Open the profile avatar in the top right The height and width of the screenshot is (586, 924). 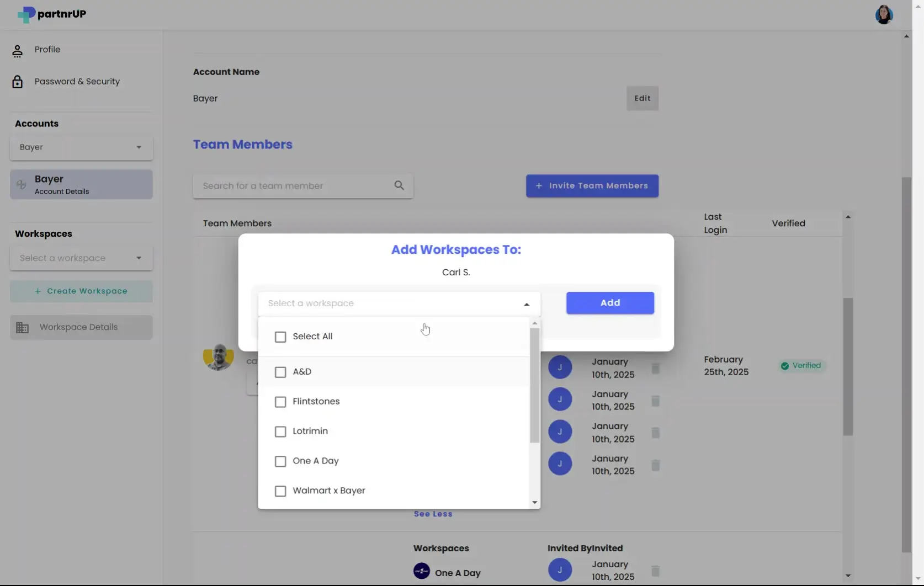(x=884, y=14)
